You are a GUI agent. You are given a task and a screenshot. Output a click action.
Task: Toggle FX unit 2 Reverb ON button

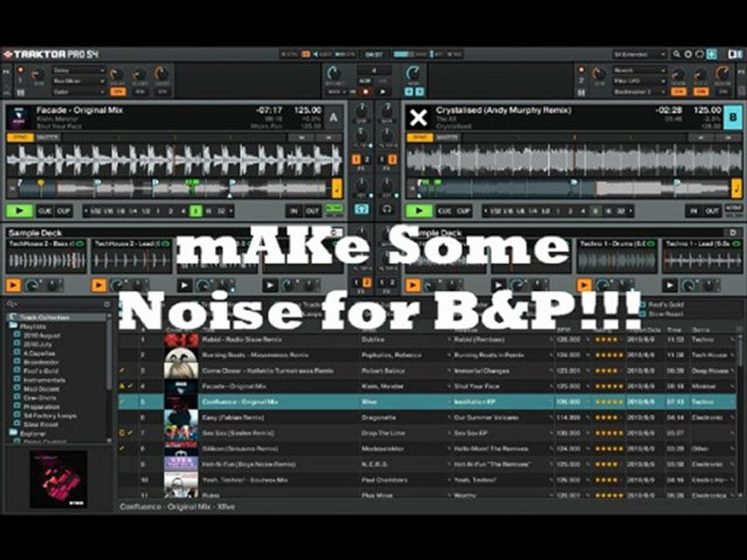[679, 92]
